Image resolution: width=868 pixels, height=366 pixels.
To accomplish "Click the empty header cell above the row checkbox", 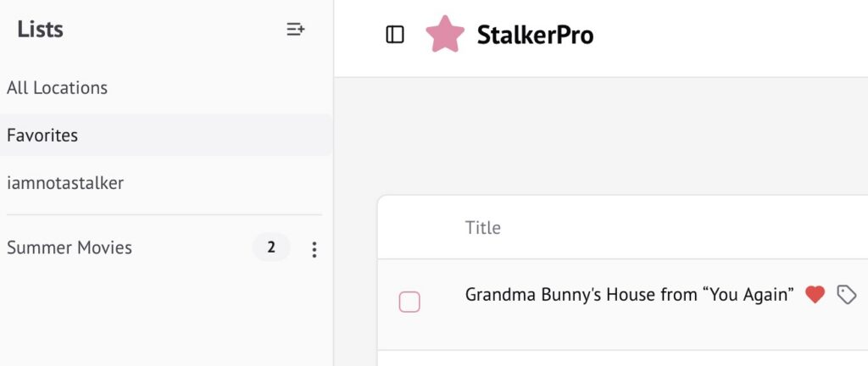I will click(x=409, y=228).
